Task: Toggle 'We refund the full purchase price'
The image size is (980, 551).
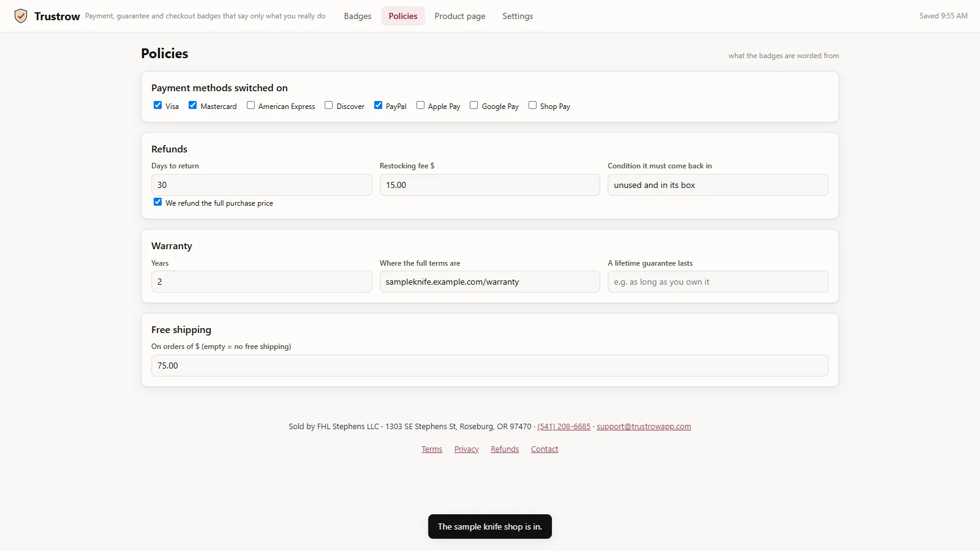Action: point(157,202)
